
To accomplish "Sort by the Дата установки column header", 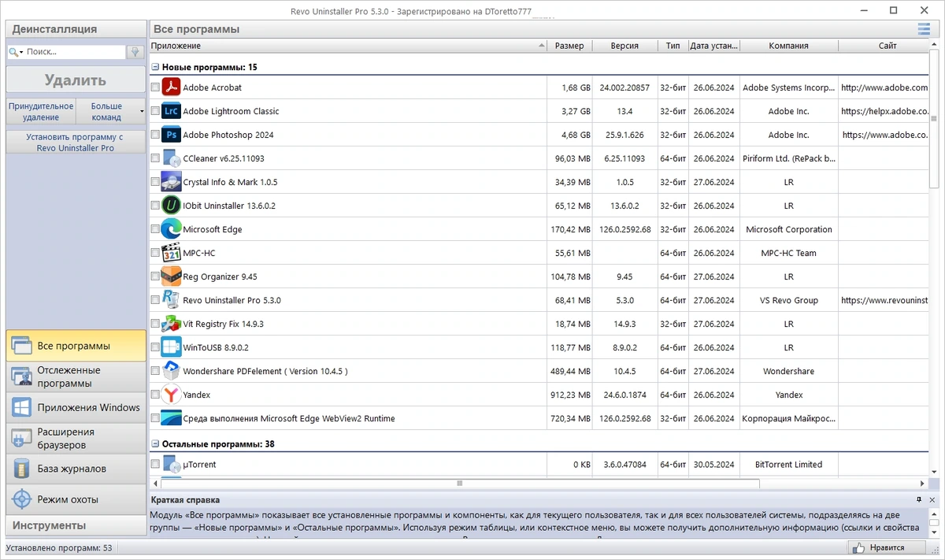I will [714, 46].
